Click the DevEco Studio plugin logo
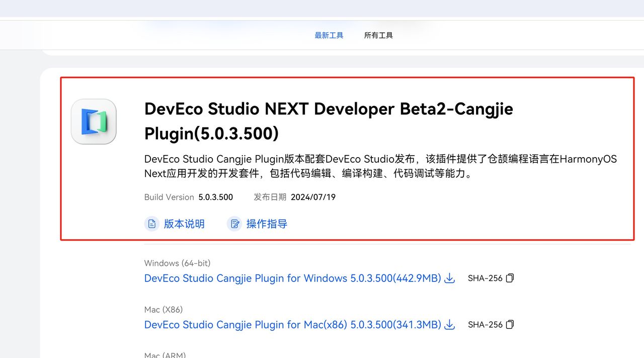The width and height of the screenshot is (644, 358). [94, 121]
